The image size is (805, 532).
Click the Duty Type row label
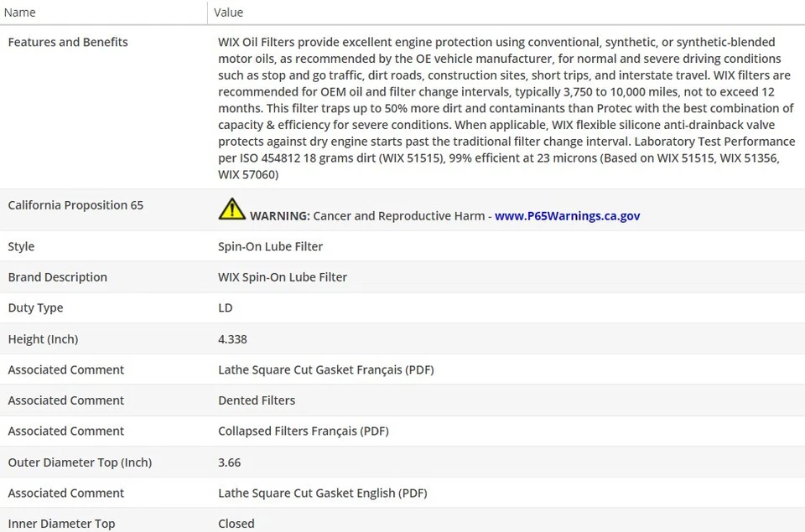click(x=35, y=307)
